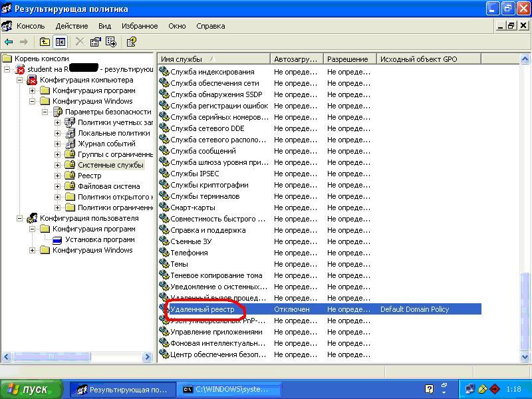Click the Delete X toolbar icon
Image resolution: width=532 pixels, height=399 pixels.
80,42
